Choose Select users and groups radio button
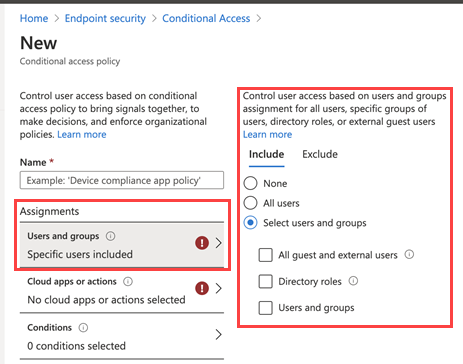The width and height of the screenshot is (463, 364). pyautogui.click(x=250, y=222)
